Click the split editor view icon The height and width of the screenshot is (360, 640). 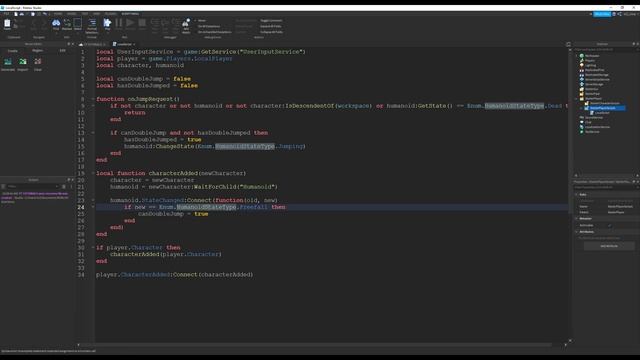click(569, 44)
